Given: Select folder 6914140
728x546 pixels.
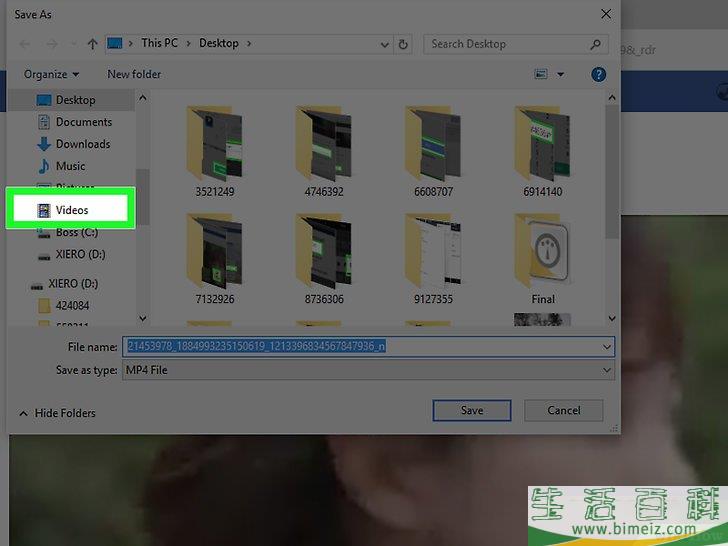Looking at the screenshot, I should point(542,152).
